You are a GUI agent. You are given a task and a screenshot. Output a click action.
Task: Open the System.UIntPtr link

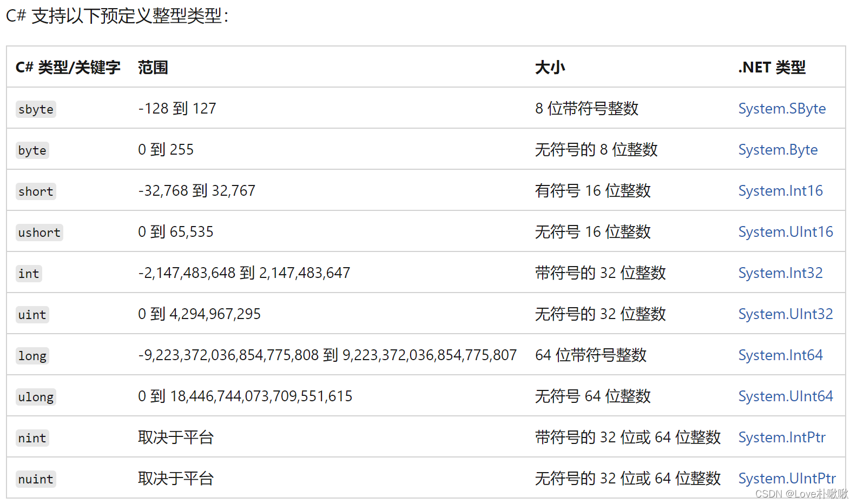click(787, 479)
